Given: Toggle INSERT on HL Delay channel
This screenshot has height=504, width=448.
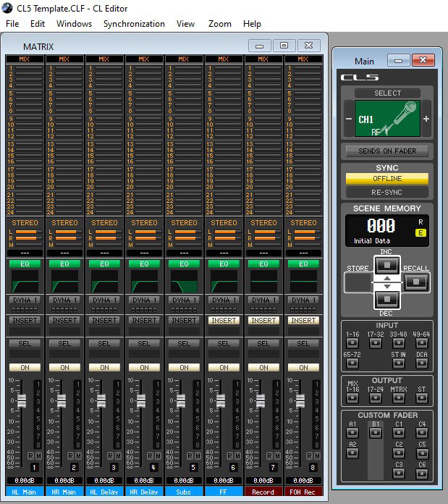Looking at the screenshot, I should (x=104, y=321).
